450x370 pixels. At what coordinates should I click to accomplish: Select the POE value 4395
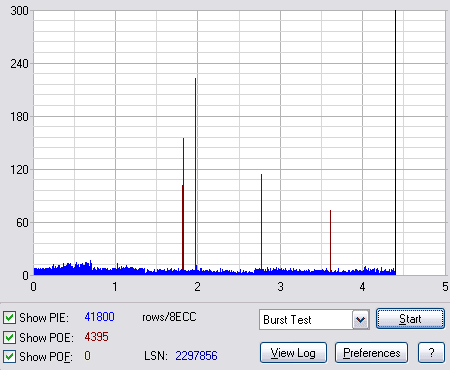[96, 337]
